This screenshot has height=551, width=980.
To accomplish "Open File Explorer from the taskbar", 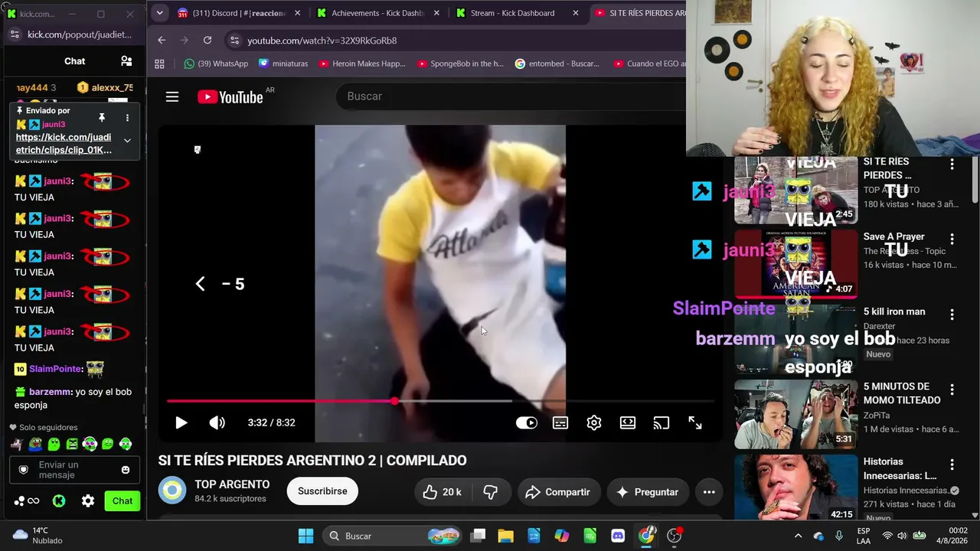I will coord(505,536).
